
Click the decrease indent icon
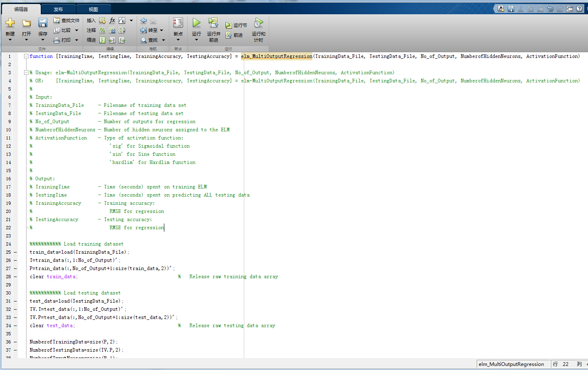click(122, 40)
